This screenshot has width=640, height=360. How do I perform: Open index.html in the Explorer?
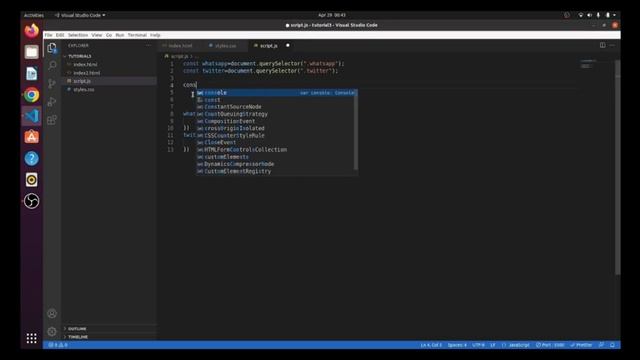tap(85, 64)
